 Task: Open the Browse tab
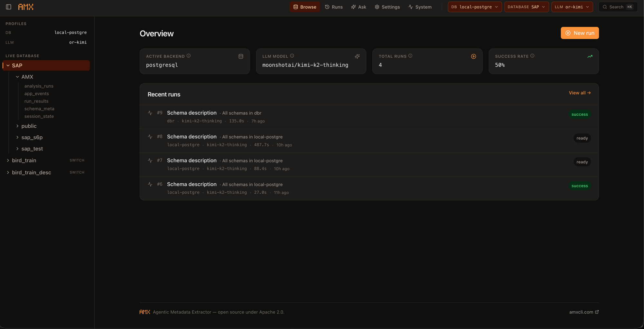(305, 7)
